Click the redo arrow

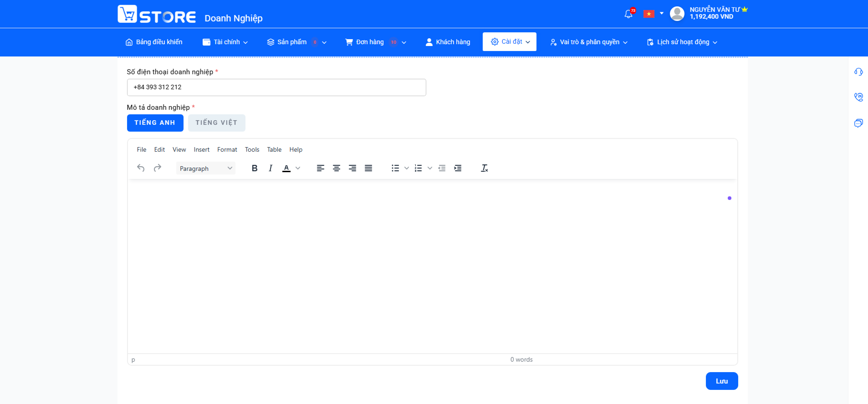157,168
